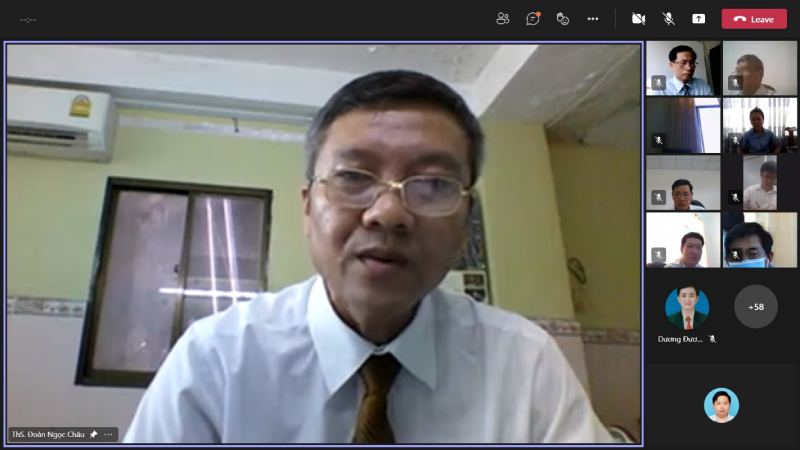Open the participants panel
This screenshot has width=800, height=450.
click(x=503, y=18)
